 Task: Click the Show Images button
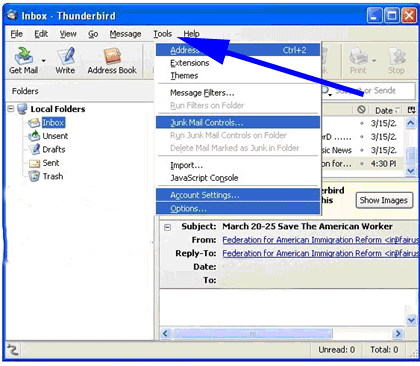(x=383, y=200)
